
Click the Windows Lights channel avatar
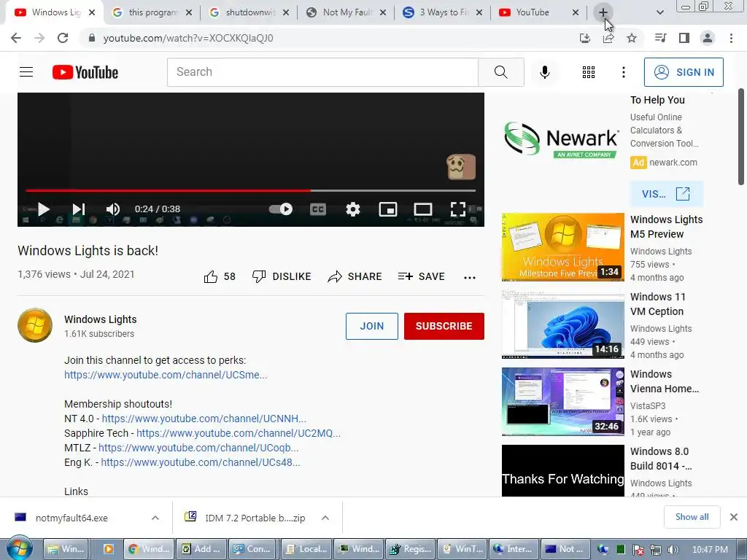click(35, 326)
